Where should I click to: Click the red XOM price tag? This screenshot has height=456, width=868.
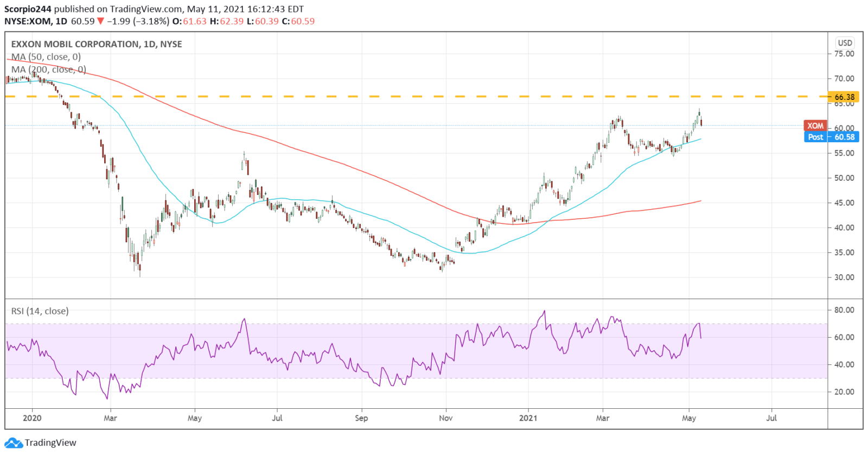tap(815, 125)
